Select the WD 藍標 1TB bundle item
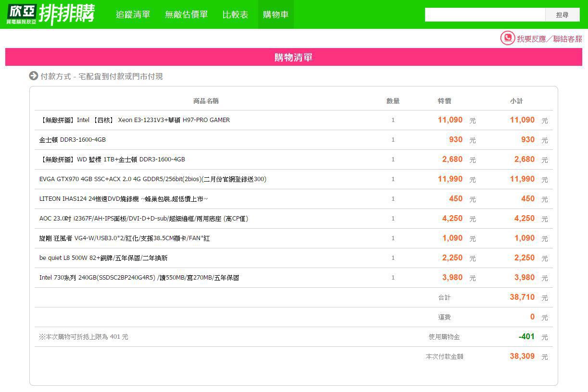 pos(112,159)
